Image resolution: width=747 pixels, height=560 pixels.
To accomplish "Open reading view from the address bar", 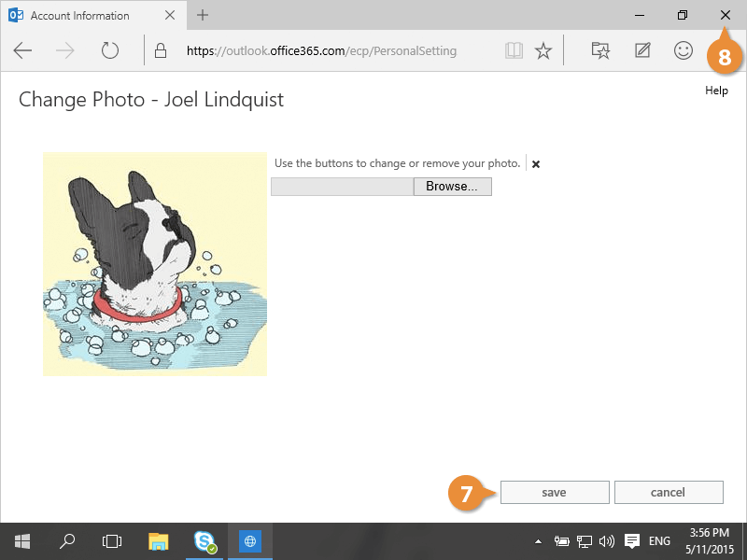I will (513, 50).
